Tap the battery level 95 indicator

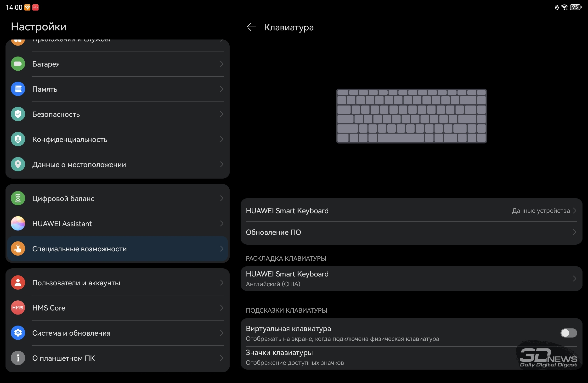[575, 7]
